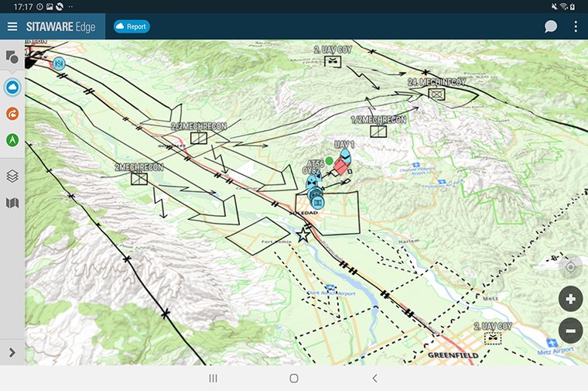The image size is (588, 391).
Task: Open the three-dot overflow menu
Action: (576, 26)
